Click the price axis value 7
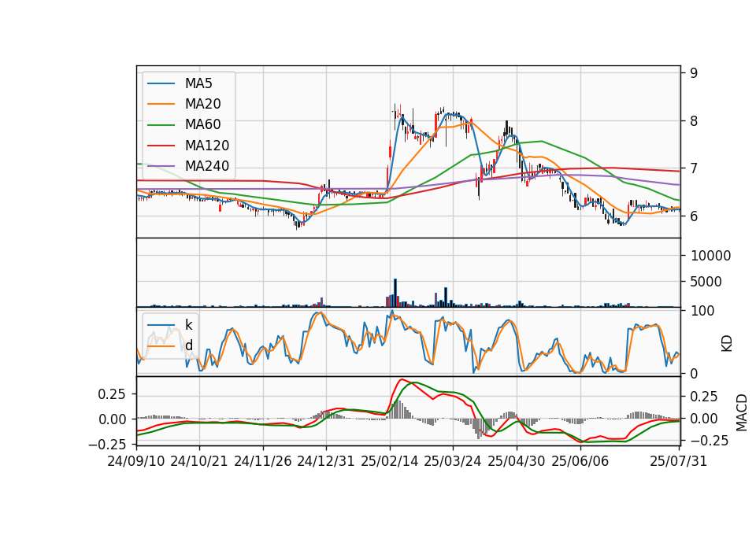This screenshot has width=756, height=543. point(694,168)
